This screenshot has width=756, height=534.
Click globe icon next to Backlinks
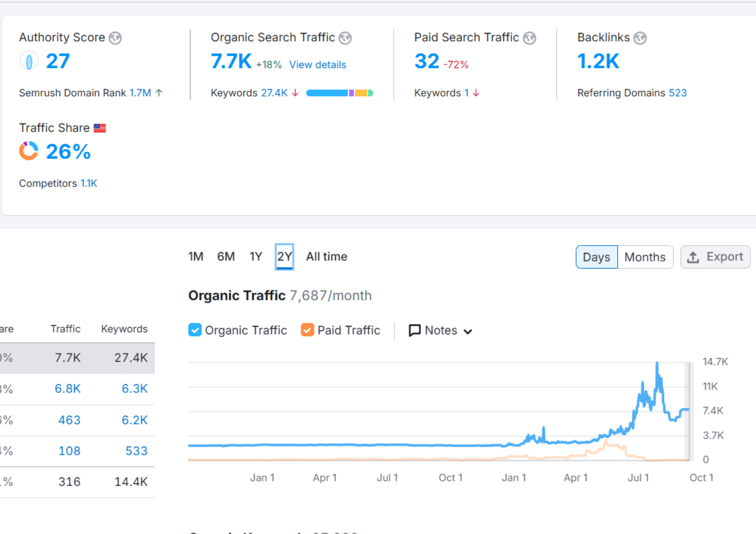pos(640,38)
